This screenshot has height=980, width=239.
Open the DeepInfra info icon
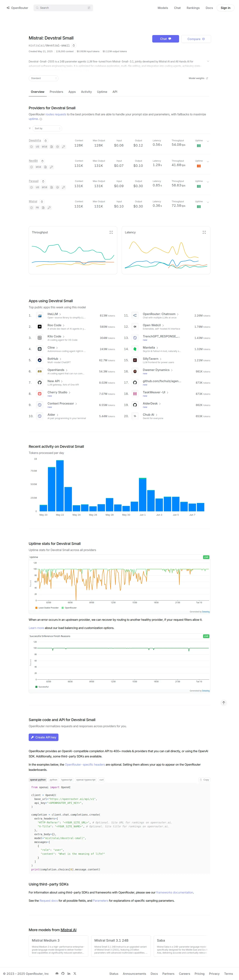pyautogui.click(x=31, y=147)
